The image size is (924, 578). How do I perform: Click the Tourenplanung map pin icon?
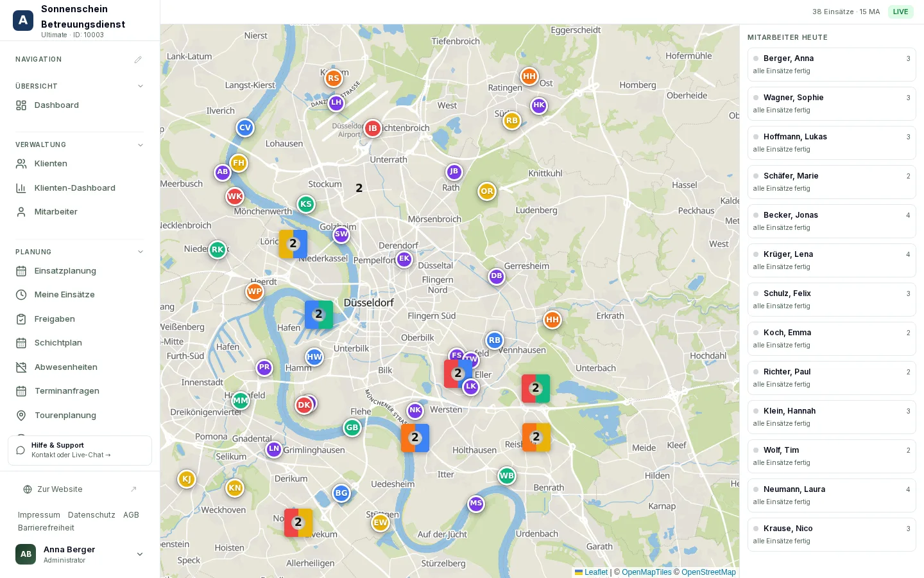coord(21,416)
